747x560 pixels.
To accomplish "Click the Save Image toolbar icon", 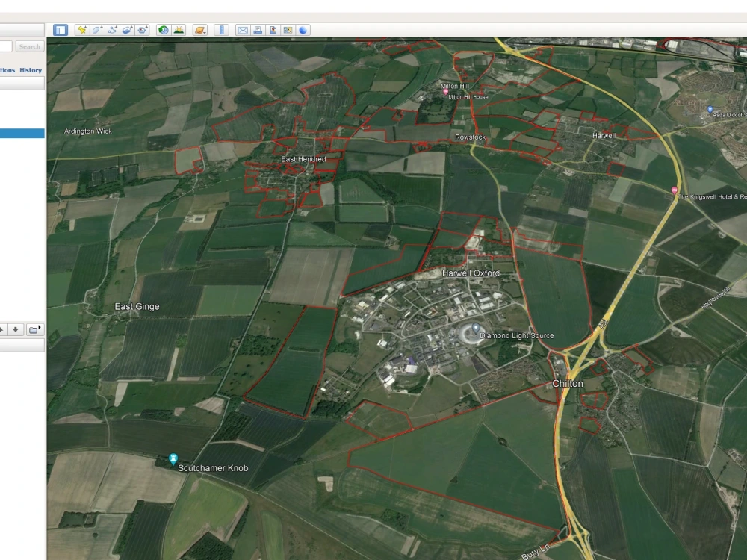I will 273,30.
